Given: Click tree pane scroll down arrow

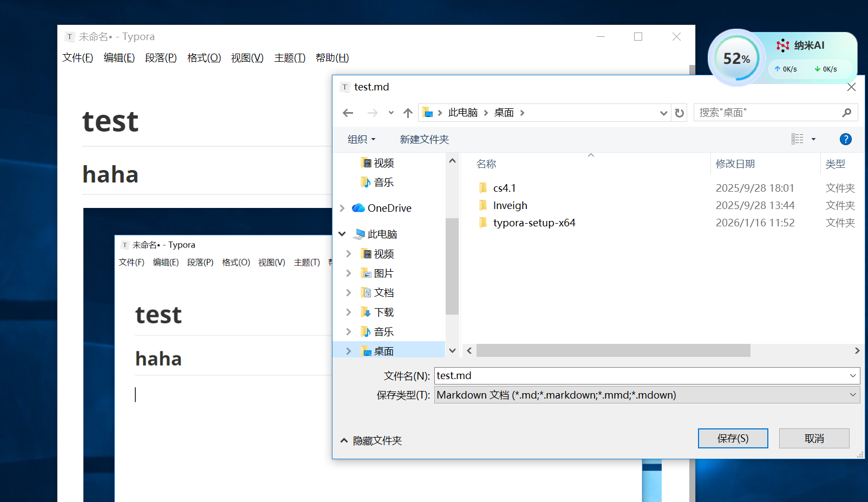Looking at the screenshot, I should pyautogui.click(x=452, y=351).
